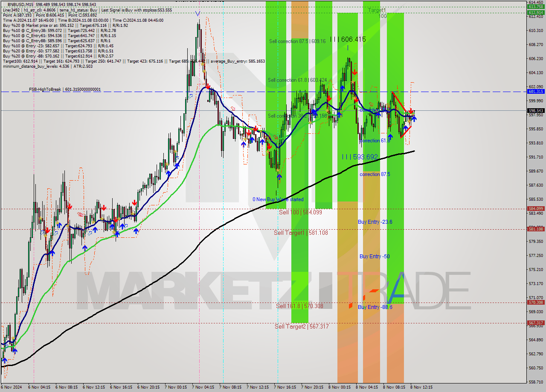The width and height of the screenshot is (546, 392).
Task: Click the '8 Nov 04:15' time axis label
Action: 366,387
